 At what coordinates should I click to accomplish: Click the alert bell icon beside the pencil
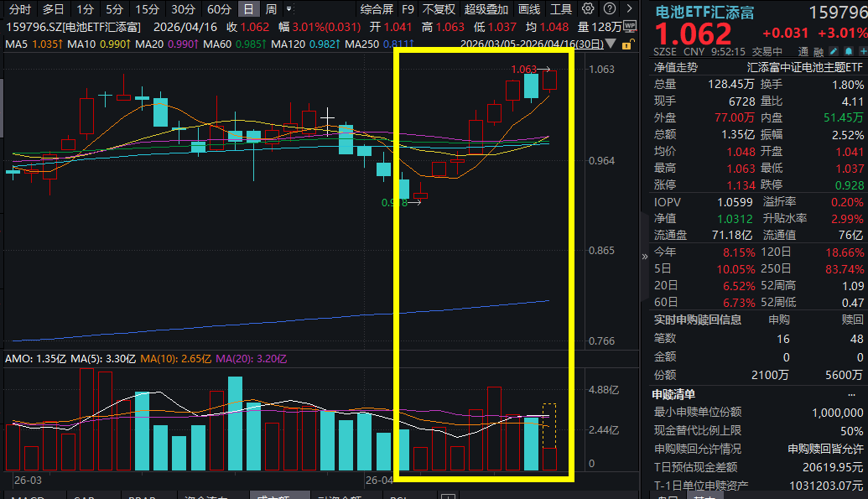(848, 51)
